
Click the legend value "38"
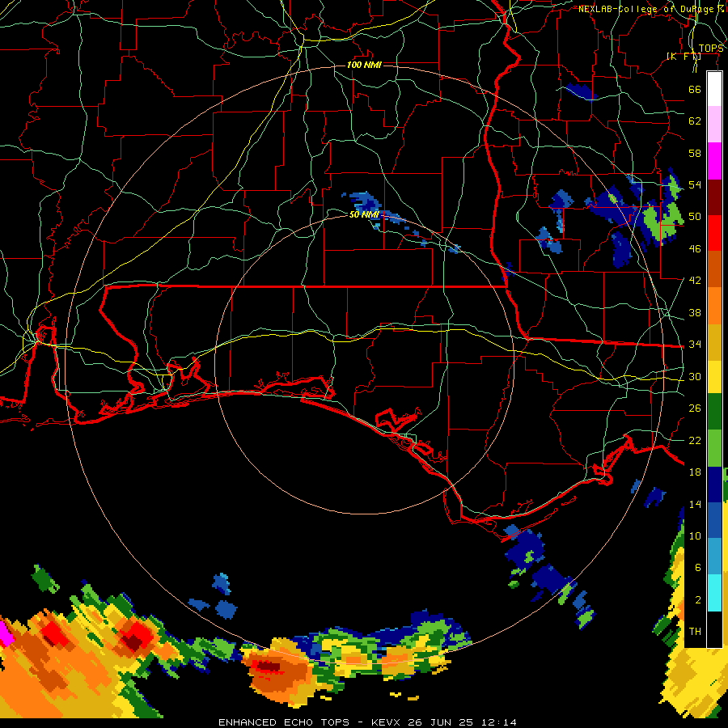click(x=695, y=312)
